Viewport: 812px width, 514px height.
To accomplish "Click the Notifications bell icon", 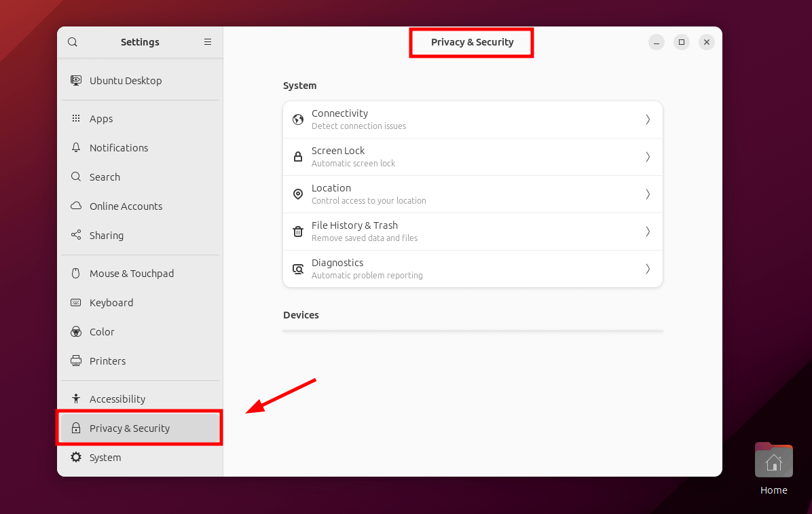I will tap(76, 147).
